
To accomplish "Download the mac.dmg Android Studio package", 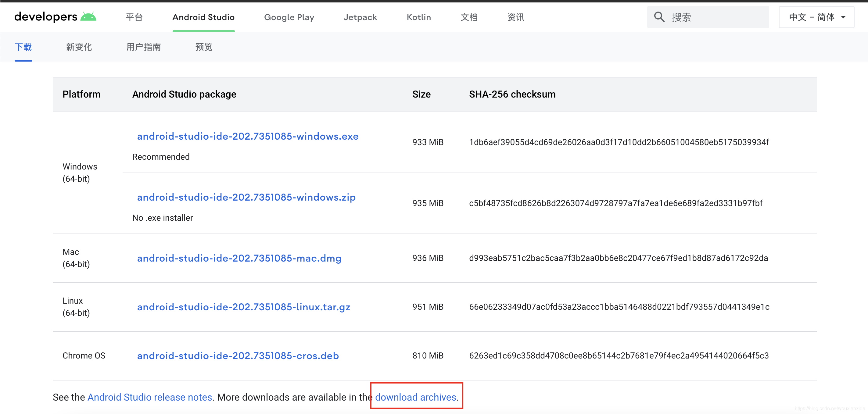I will click(x=239, y=259).
